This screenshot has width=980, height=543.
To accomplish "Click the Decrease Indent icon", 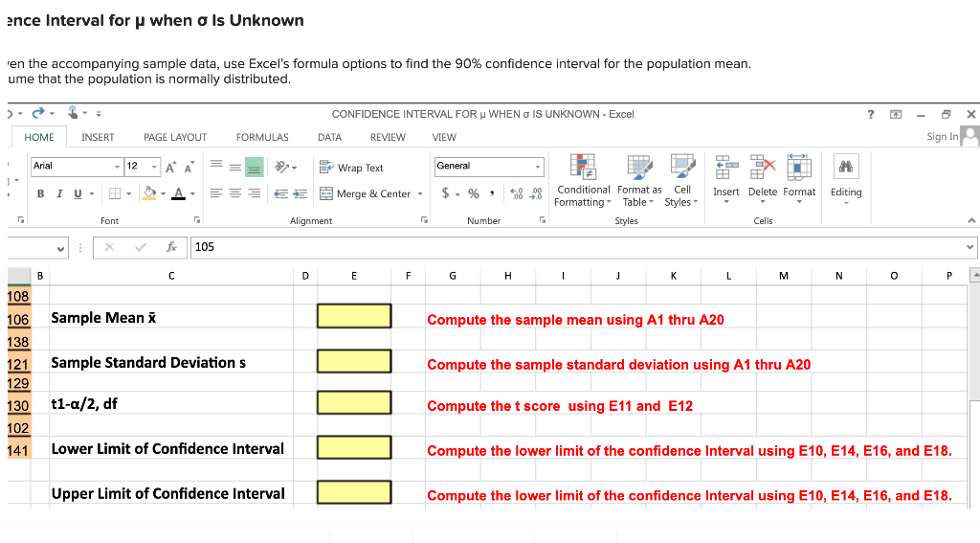I will click(280, 193).
